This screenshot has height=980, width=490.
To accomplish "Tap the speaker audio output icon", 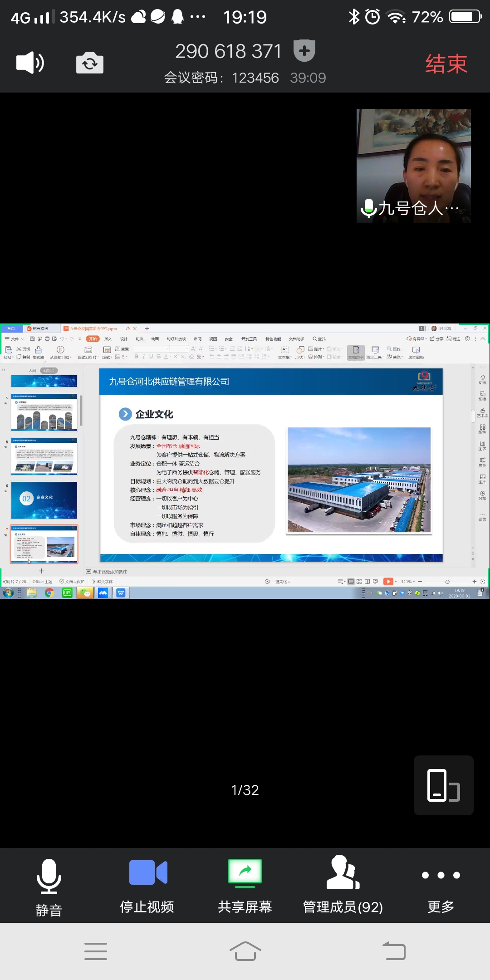I will pyautogui.click(x=30, y=63).
